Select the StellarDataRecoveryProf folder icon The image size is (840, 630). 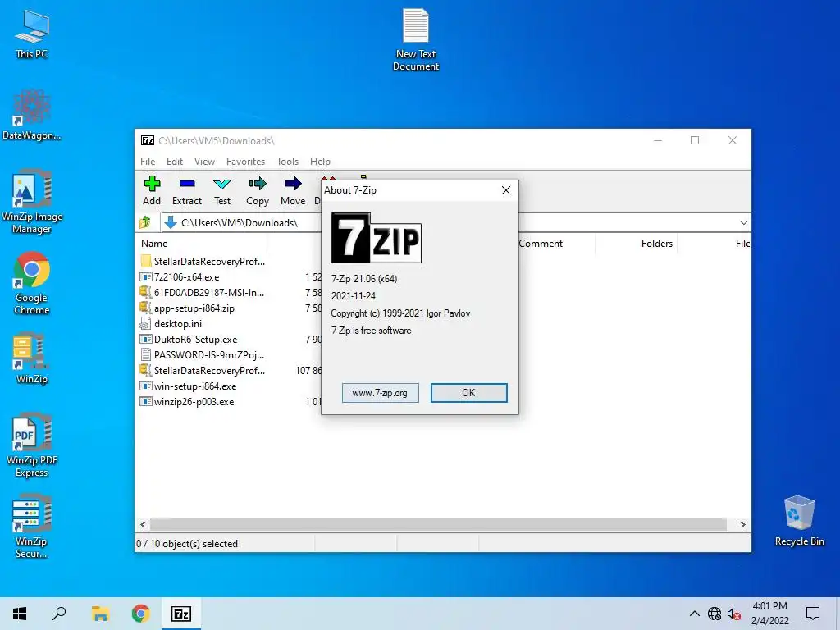[146, 261]
